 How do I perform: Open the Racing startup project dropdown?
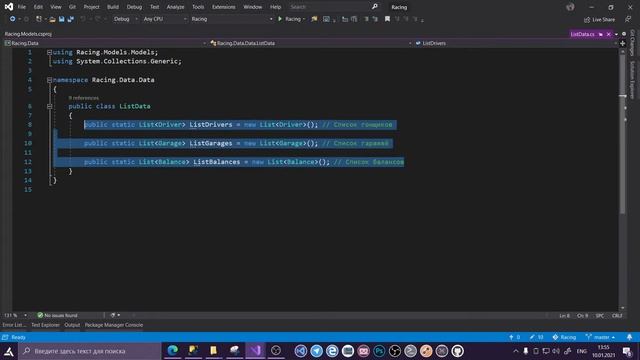(x=231, y=19)
